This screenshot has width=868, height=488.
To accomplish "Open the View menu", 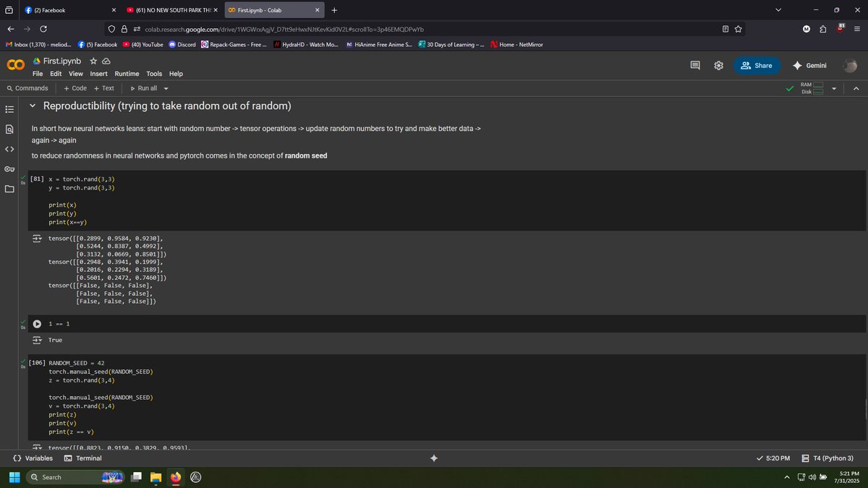I will click(x=76, y=74).
